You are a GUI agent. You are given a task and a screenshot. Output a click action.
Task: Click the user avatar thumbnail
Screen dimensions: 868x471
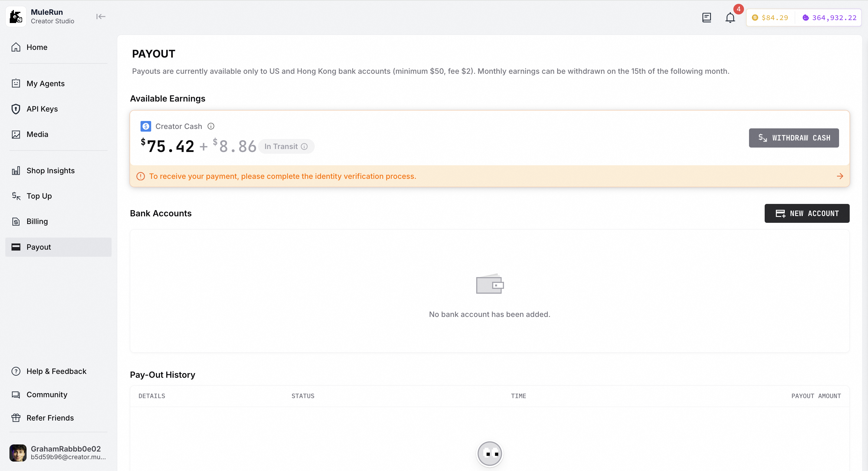tap(18, 452)
